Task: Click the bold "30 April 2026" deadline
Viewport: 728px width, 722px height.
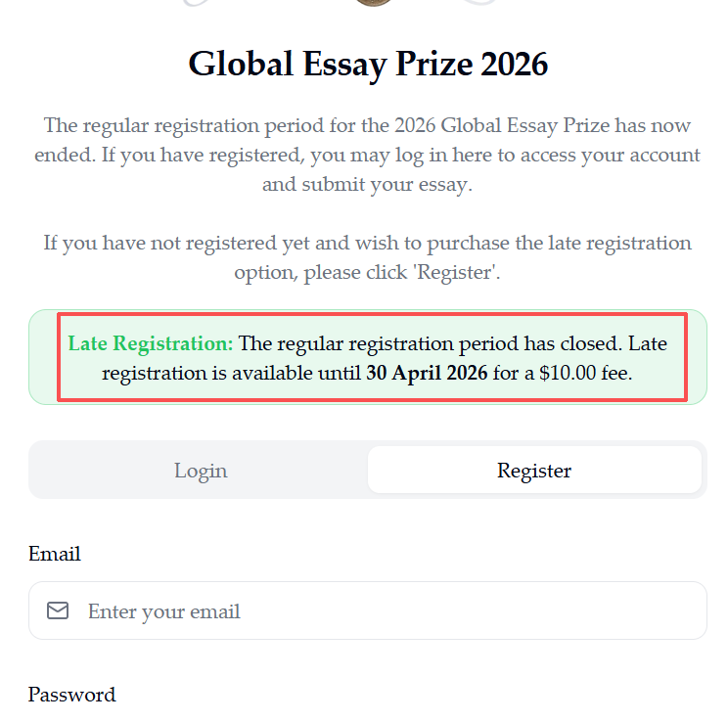Action: 427,373
